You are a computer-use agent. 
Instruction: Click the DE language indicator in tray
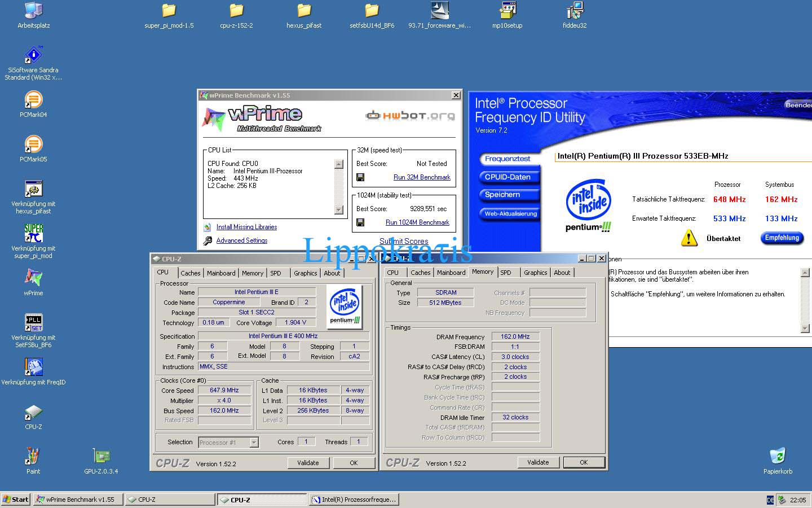pyautogui.click(x=770, y=500)
